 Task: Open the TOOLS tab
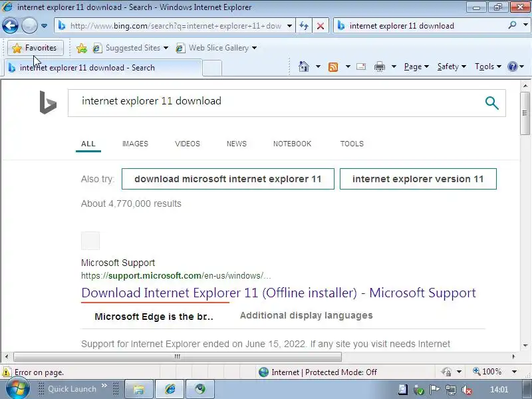click(352, 144)
